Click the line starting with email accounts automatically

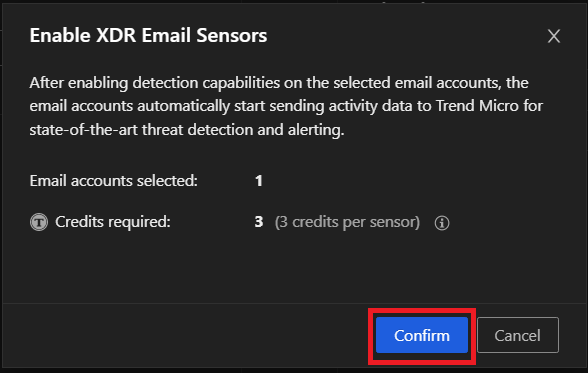tap(286, 106)
